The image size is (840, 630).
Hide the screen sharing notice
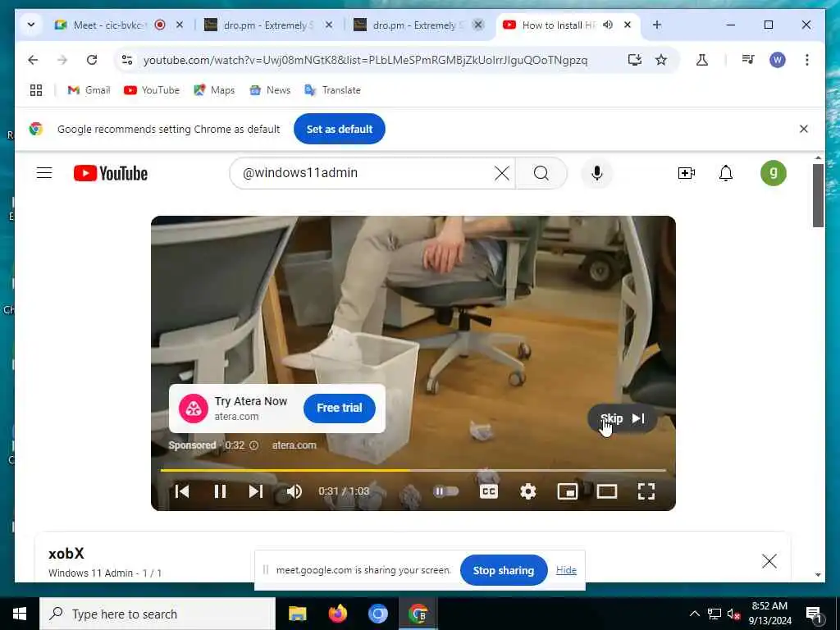(x=566, y=570)
